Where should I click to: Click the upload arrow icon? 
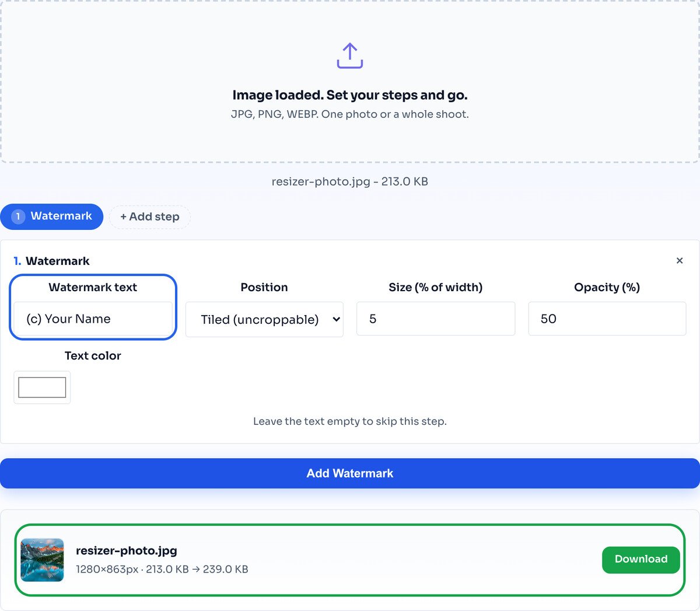tap(350, 55)
